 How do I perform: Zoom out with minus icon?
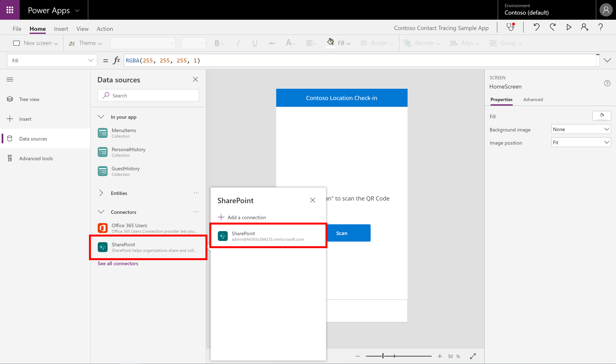tap(357, 356)
